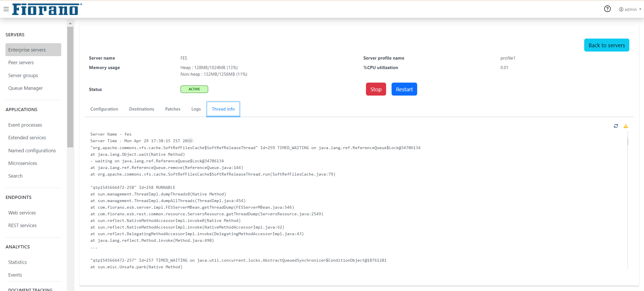View analytics Statistics
The image size is (644, 291).
click(18, 262)
